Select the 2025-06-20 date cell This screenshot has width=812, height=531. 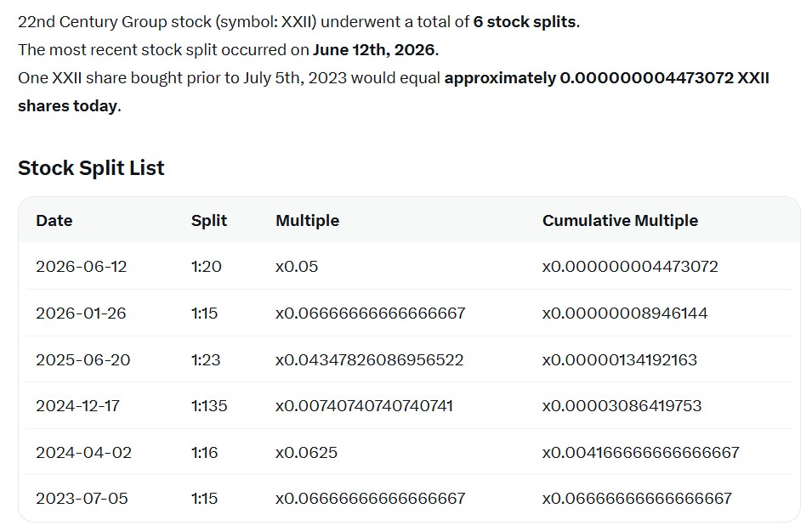click(x=82, y=359)
